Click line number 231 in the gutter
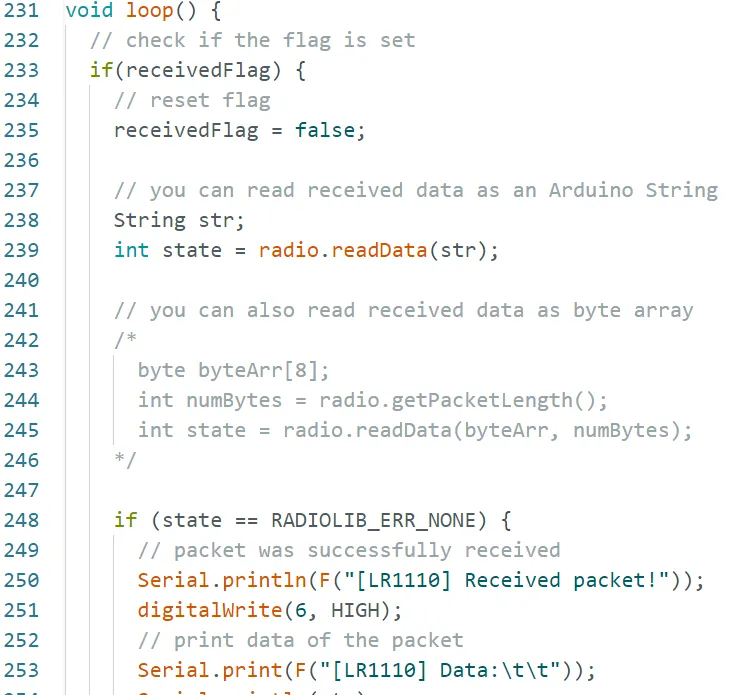 (20, 11)
